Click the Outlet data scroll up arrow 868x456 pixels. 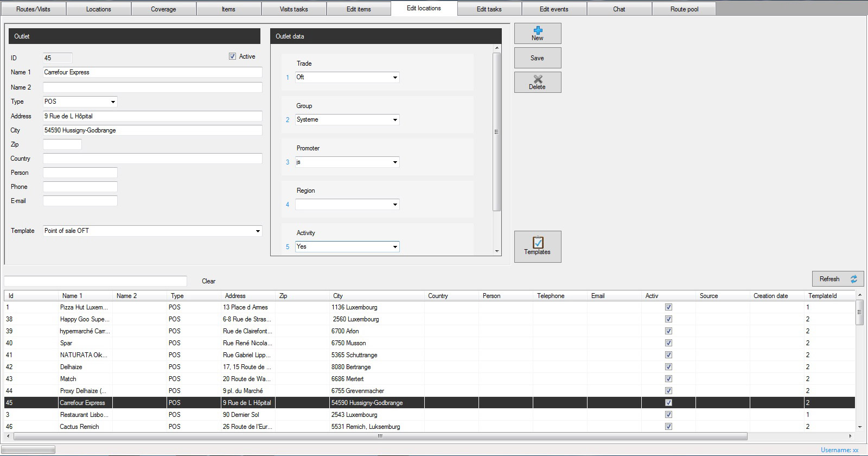(497, 48)
